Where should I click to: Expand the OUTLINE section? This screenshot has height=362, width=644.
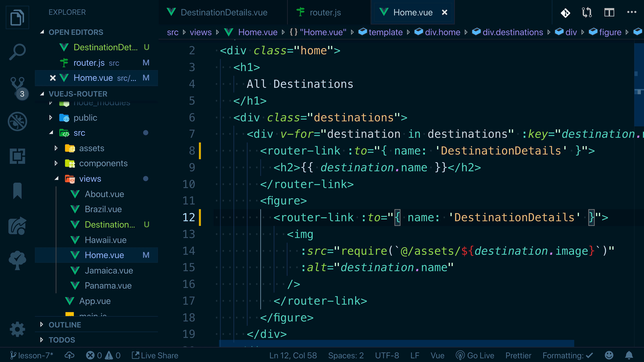coord(65,325)
